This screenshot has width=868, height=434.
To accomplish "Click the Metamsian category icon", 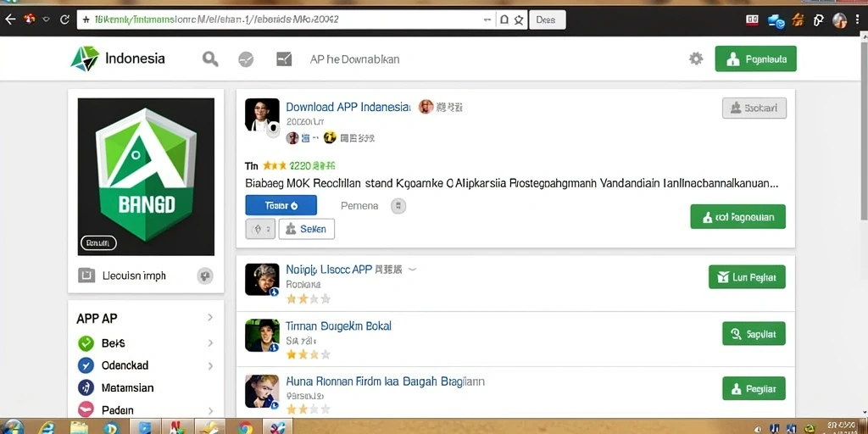I will point(86,387).
